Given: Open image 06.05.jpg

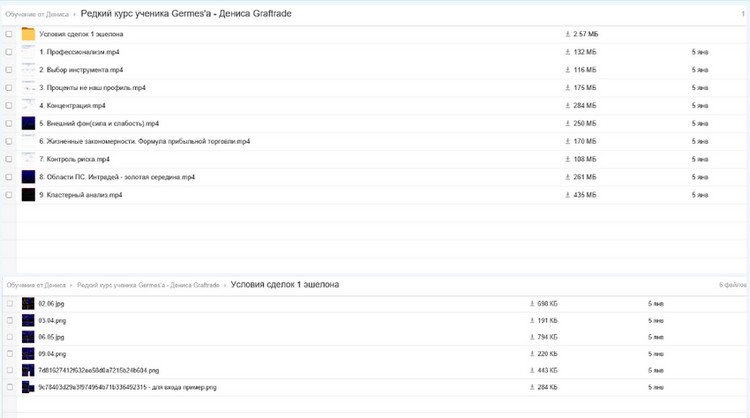Looking at the screenshot, I should click(52, 337).
